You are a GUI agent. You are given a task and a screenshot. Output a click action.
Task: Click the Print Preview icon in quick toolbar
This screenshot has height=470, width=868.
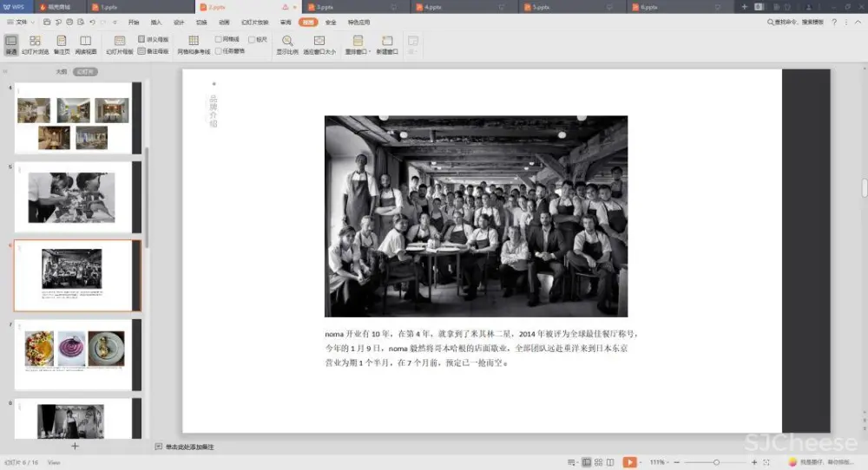[x=81, y=23]
